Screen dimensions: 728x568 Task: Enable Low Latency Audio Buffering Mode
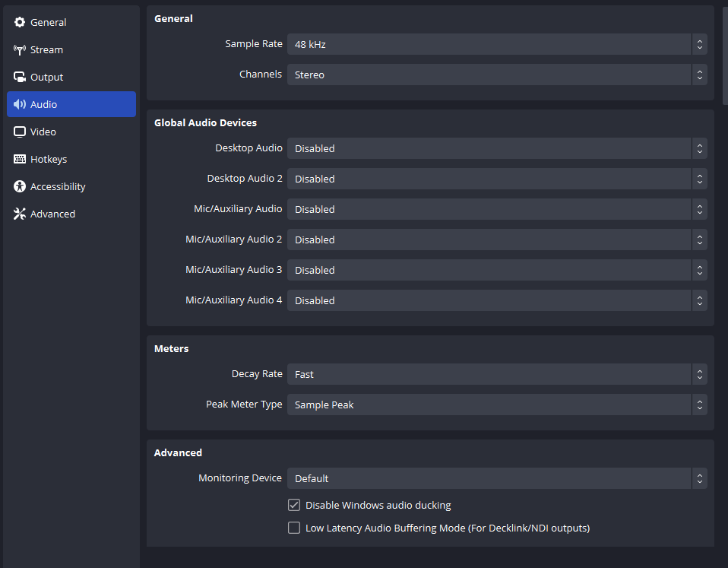pos(294,528)
